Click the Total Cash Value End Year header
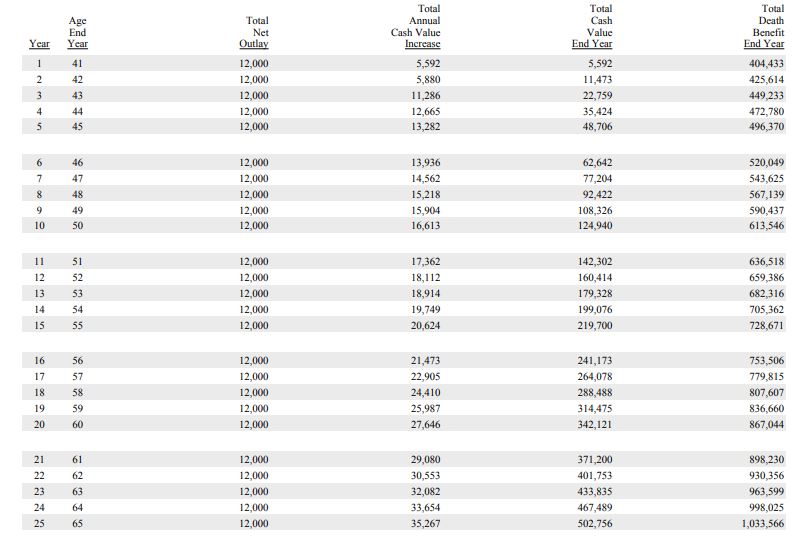808x540 pixels. pos(592,26)
